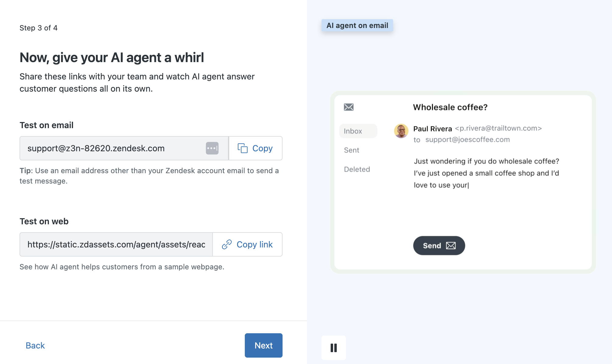The width and height of the screenshot is (612, 364).
Task: Go Back to the previous step
Action: [35, 345]
